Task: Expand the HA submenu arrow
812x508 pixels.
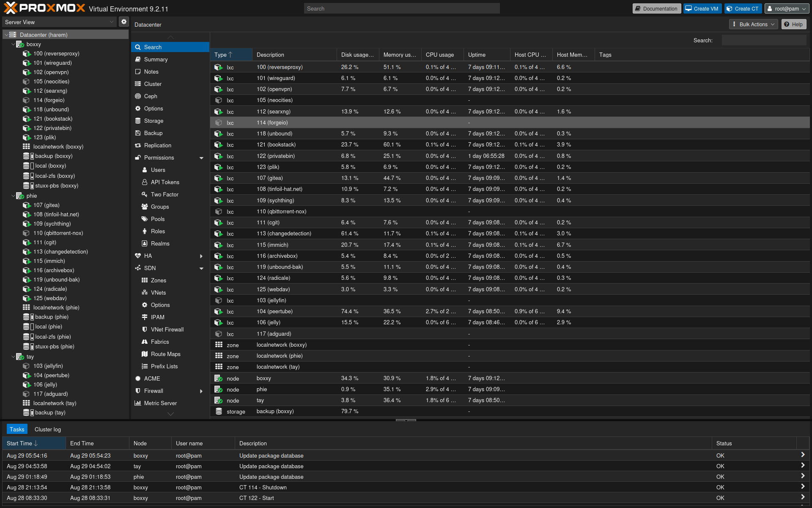Action: click(201, 256)
